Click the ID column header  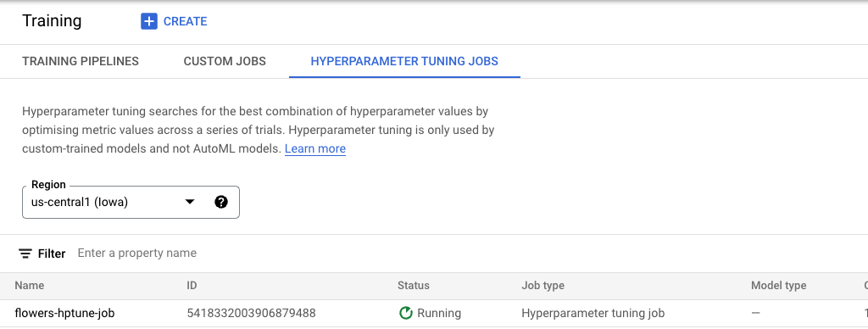[192, 286]
